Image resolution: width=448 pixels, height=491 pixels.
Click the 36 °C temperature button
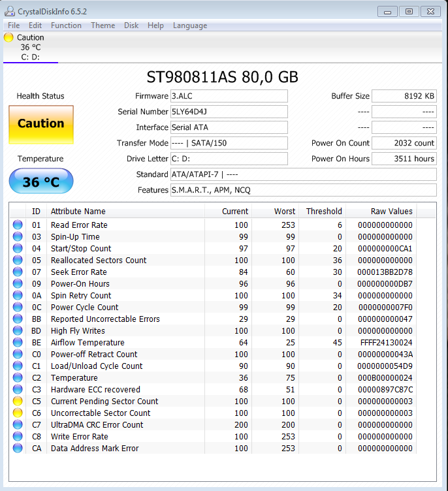tap(41, 181)
